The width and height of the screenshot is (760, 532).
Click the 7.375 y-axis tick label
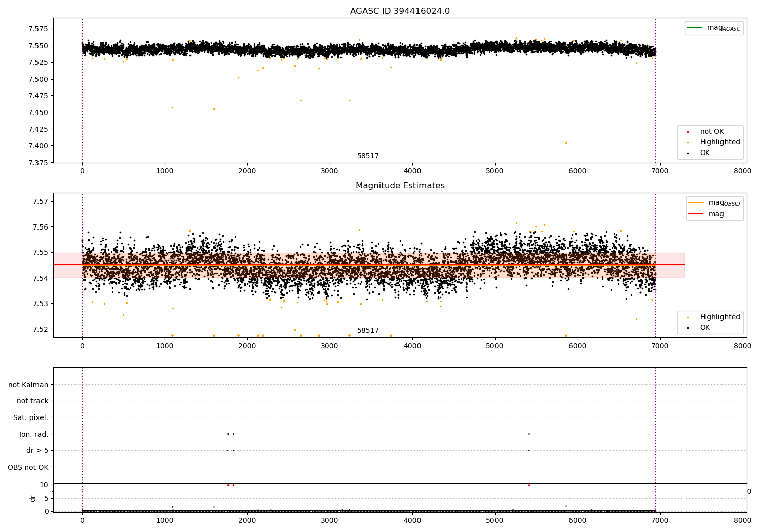point(39,163)
